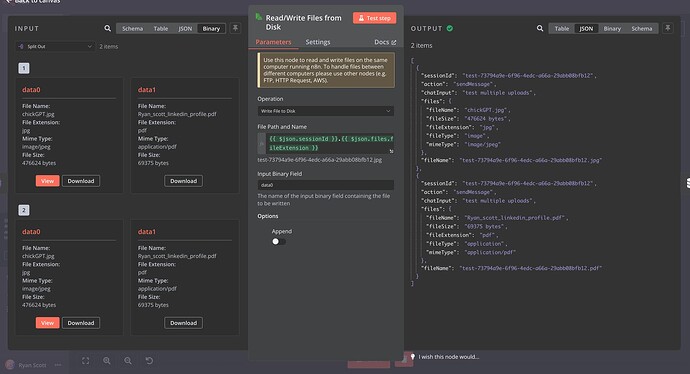Search the input panel data
Viewport: 690px width, 374px height.
(107, 28)
